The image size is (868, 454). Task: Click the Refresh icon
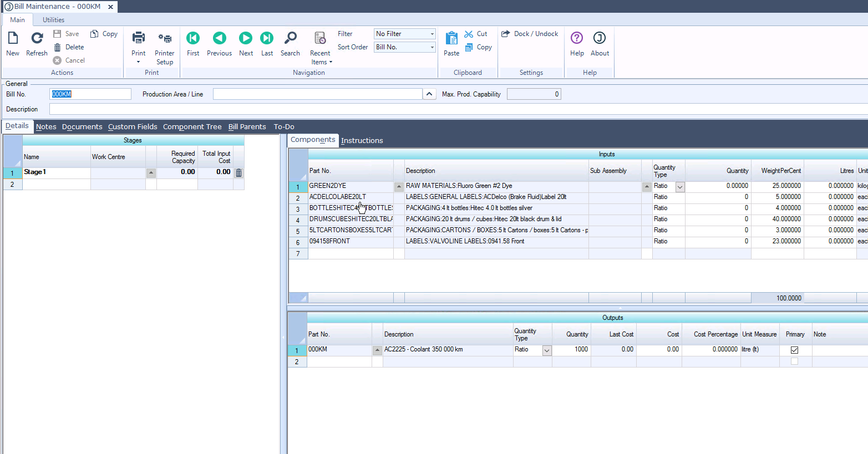point(37,38)
